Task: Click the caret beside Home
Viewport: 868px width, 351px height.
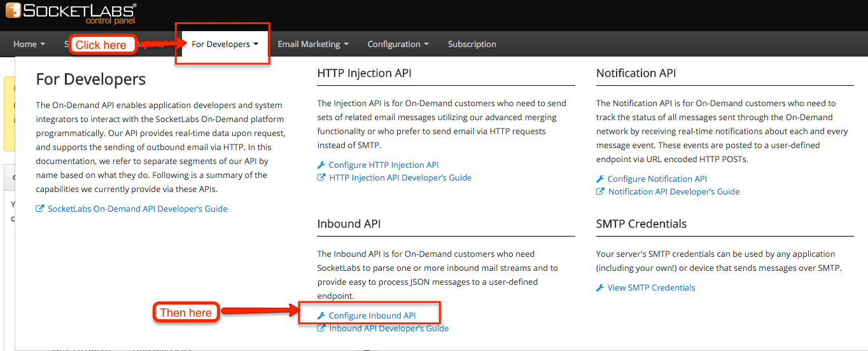Action: (43, 45)
